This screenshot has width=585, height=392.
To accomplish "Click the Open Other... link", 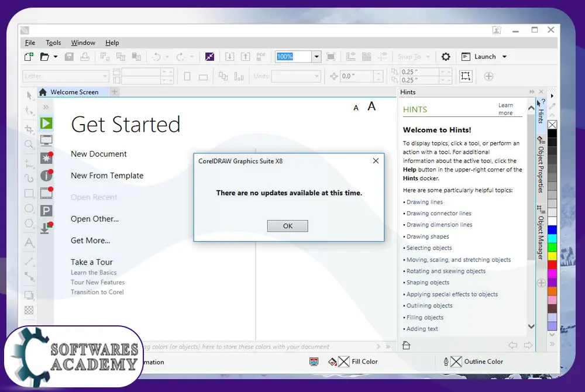I will pos(95,219).
